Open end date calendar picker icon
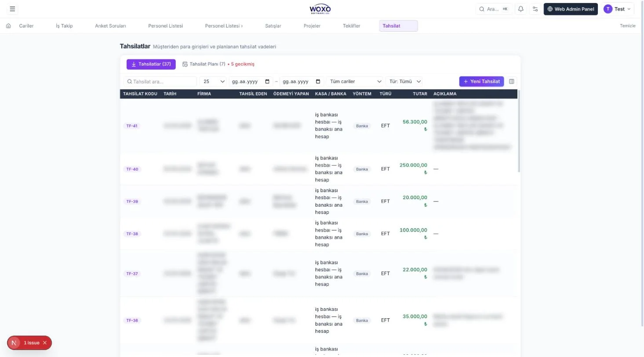Screen dimensions: 644x357 tap(318, 81)
